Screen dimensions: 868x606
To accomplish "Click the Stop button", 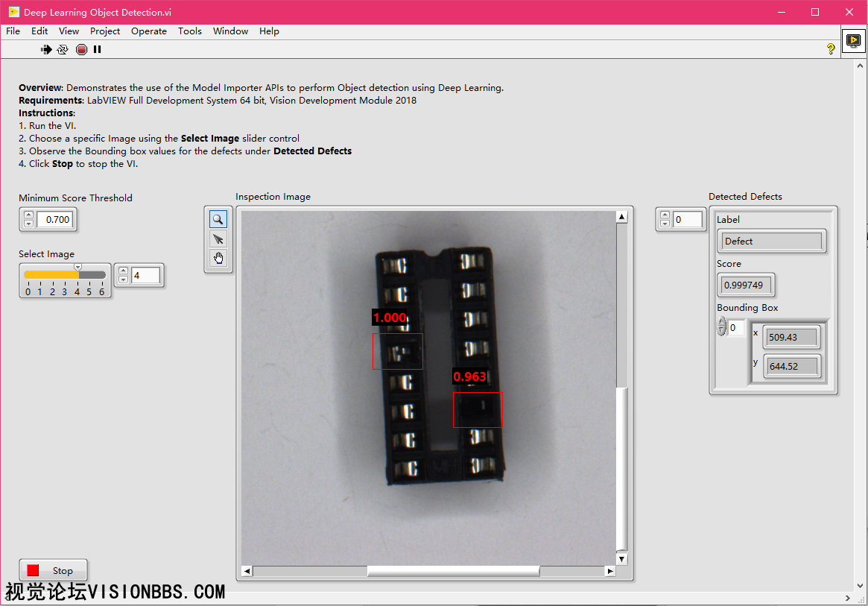I will click(x=53, y=570).
